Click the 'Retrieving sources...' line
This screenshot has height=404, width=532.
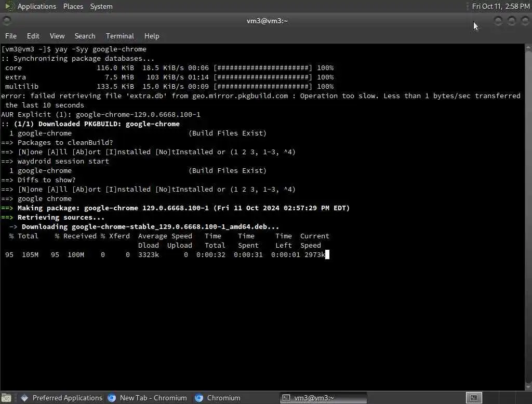point(53,218)
